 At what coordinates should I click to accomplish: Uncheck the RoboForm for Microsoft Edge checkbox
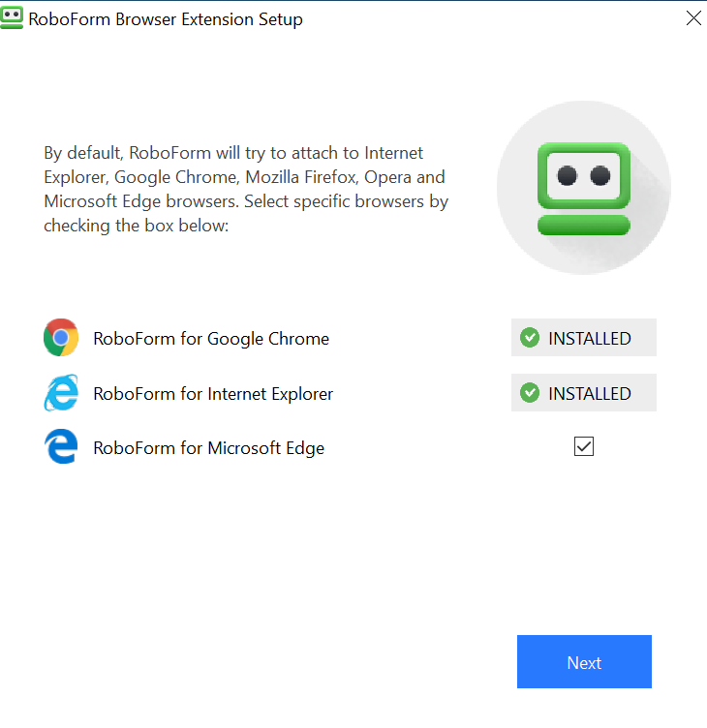pos(584,446)
